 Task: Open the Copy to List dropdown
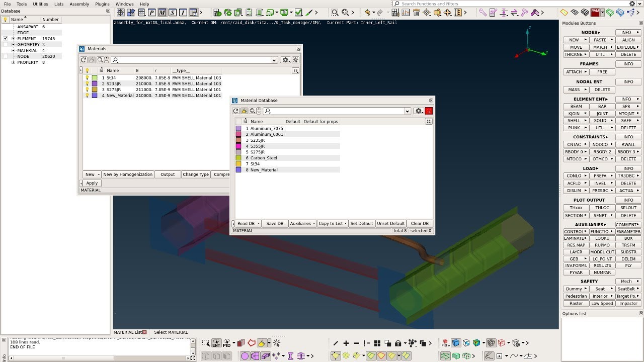click(333, 224)
